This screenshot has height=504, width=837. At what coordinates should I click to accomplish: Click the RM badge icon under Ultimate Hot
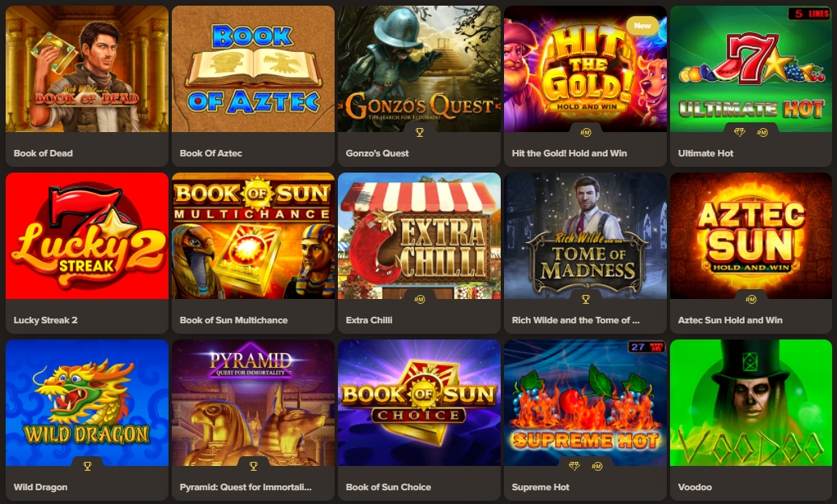762,132
